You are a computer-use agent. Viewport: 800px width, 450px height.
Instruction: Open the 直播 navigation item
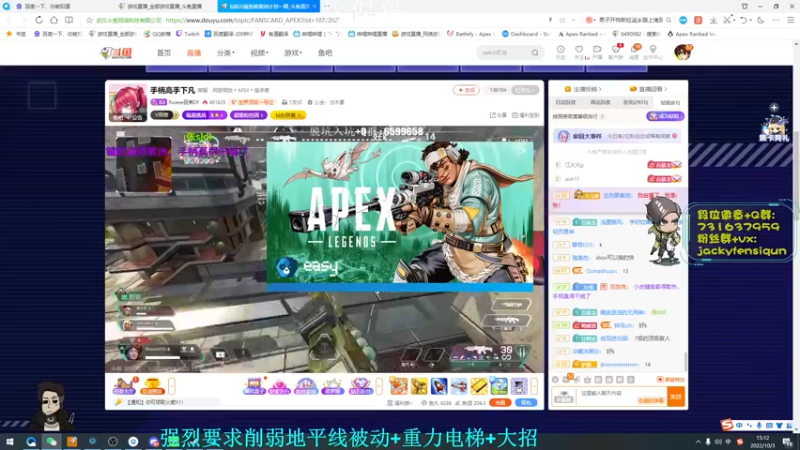194,53
